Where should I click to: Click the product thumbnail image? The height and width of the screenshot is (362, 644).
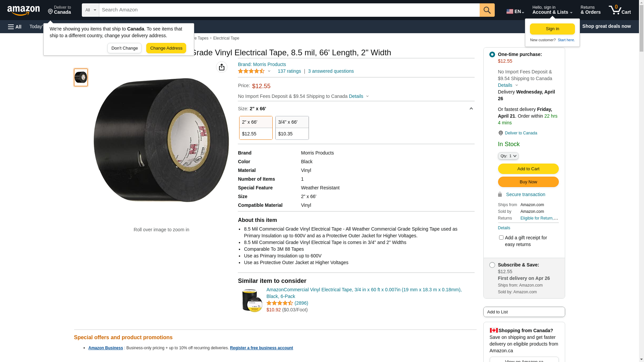81,77
